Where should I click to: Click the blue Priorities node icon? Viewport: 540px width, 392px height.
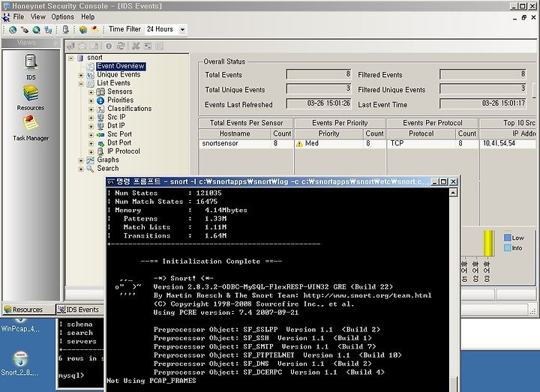click(x=100, y=100)
